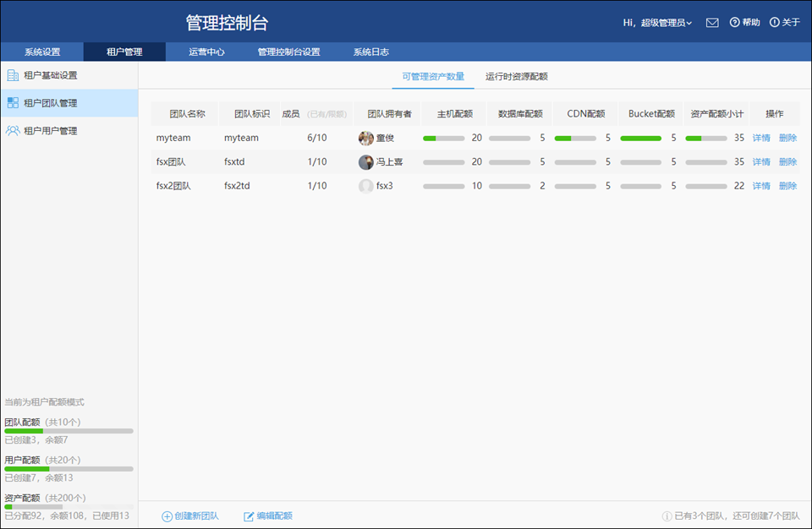812x529 pixels.
Task: Expand the 主机配额 column header
Action: (x=453, y=112)
